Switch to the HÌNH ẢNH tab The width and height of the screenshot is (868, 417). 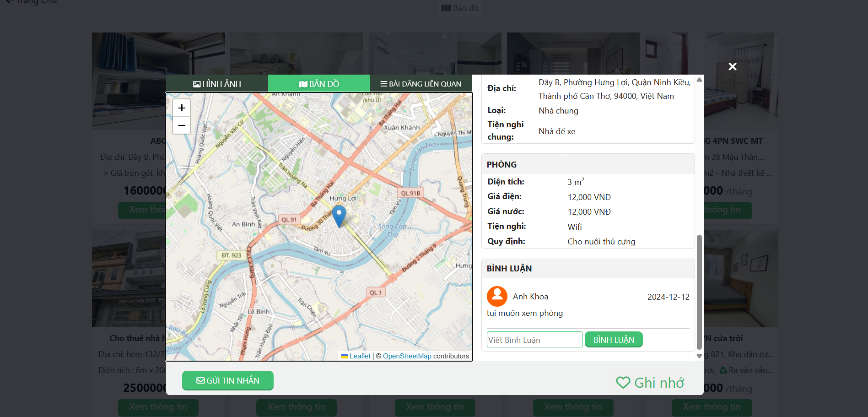tap(217, 84)
